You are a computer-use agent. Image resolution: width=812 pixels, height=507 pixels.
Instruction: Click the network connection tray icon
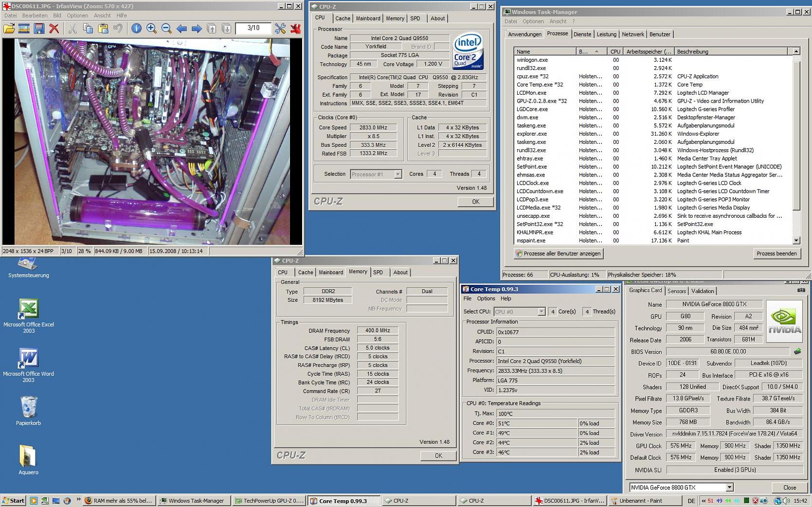[x=777, y=501]
